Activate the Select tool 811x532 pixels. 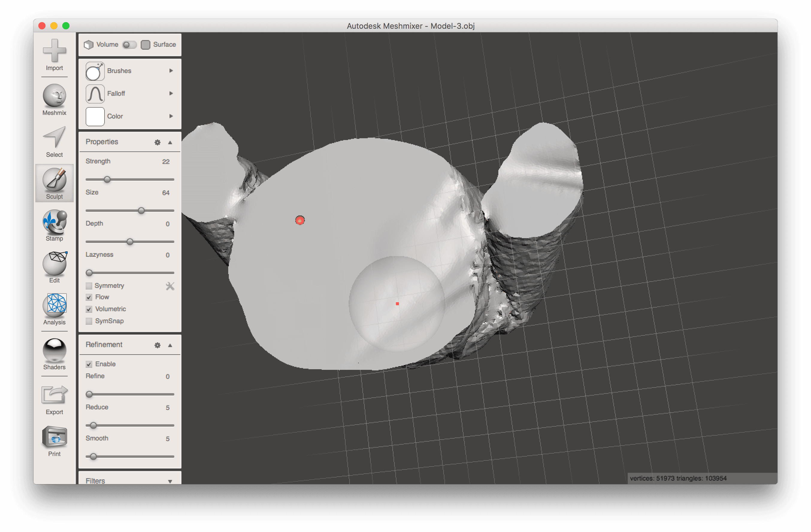pos(54,142)
